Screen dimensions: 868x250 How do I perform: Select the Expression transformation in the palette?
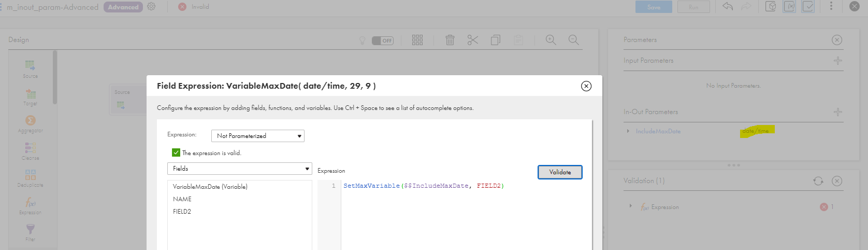pos(30,205)
